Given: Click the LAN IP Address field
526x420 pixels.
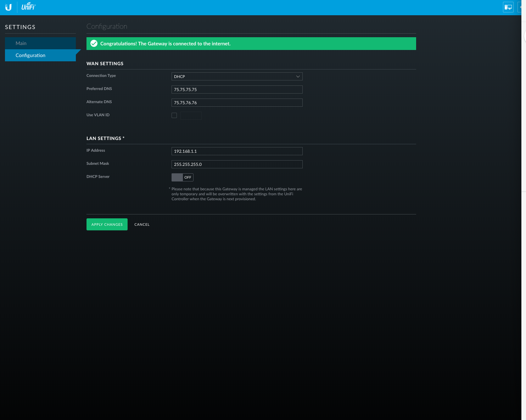Looking at the screenshot, I should tap(236, 151).
